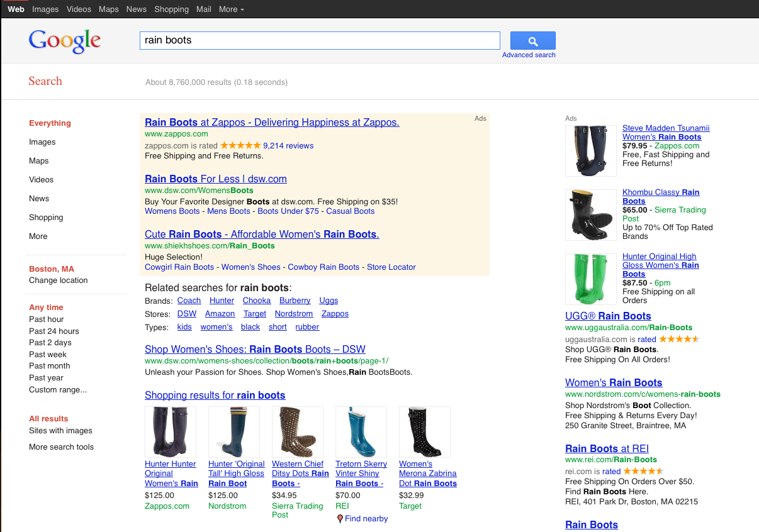Click Change location link

59,280
